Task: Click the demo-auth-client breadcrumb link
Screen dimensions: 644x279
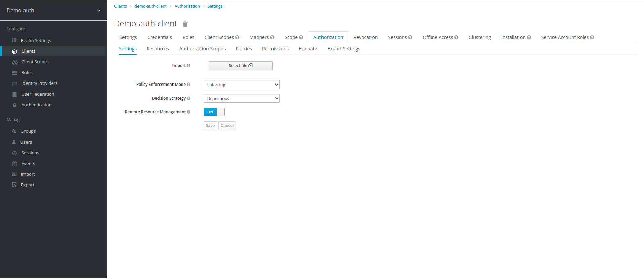Action: (x=150, y=6)
